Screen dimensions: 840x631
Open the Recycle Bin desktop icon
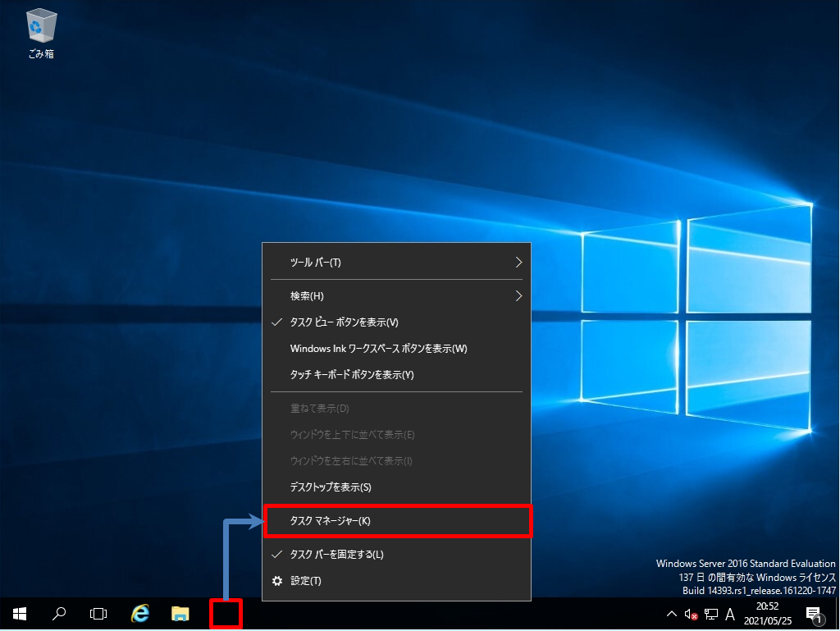coord(41,33)
